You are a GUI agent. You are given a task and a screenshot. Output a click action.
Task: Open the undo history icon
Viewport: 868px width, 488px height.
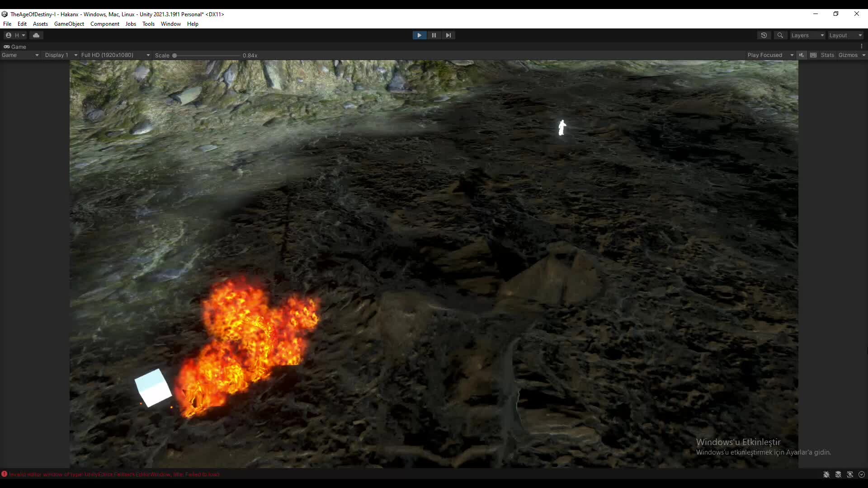[764, 35]
